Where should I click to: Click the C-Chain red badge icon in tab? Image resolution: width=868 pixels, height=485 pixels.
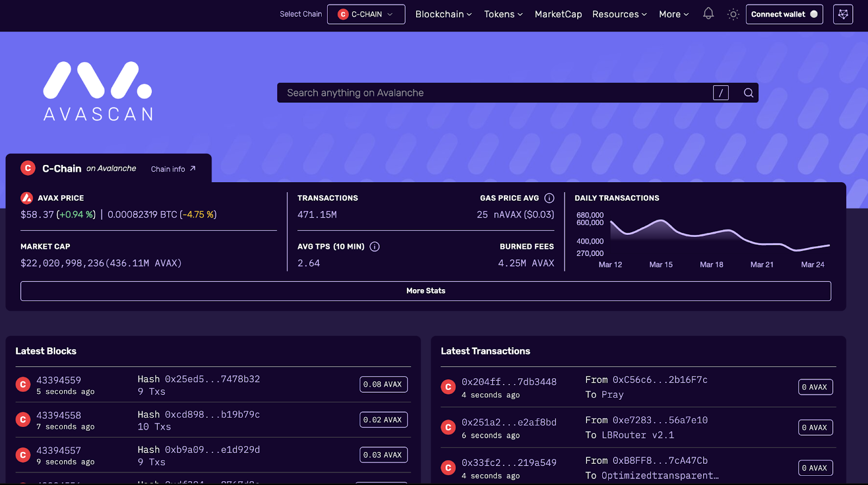pos(28,168)
